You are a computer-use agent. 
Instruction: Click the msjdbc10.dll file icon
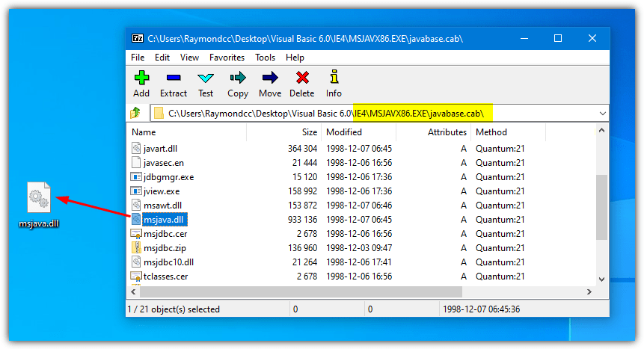[136, 262]
